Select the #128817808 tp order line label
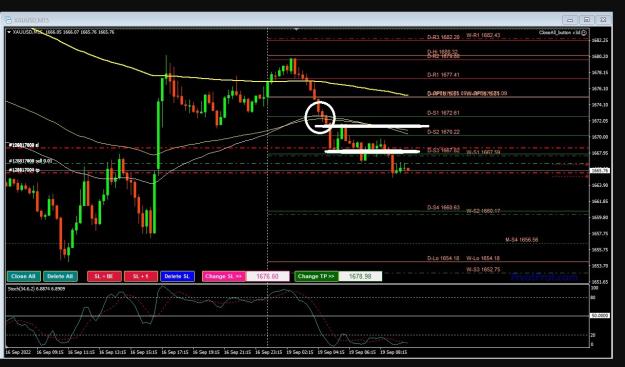 click(24, 170)
